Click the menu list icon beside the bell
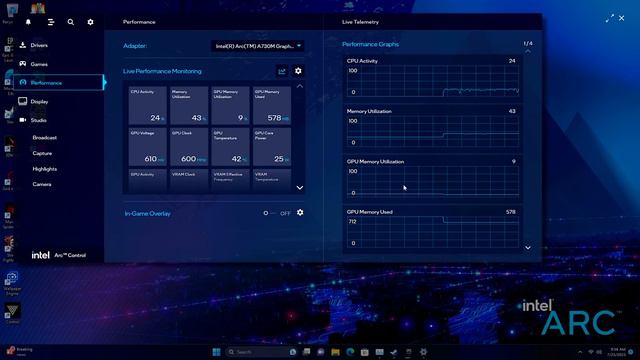This screenshot has width=640, height=360. (x=51, y=22)
